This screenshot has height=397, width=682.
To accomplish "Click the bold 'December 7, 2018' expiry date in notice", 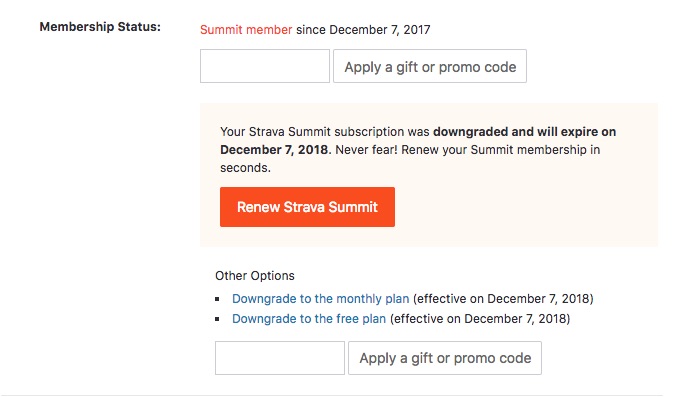I will (x=274, y=150).
